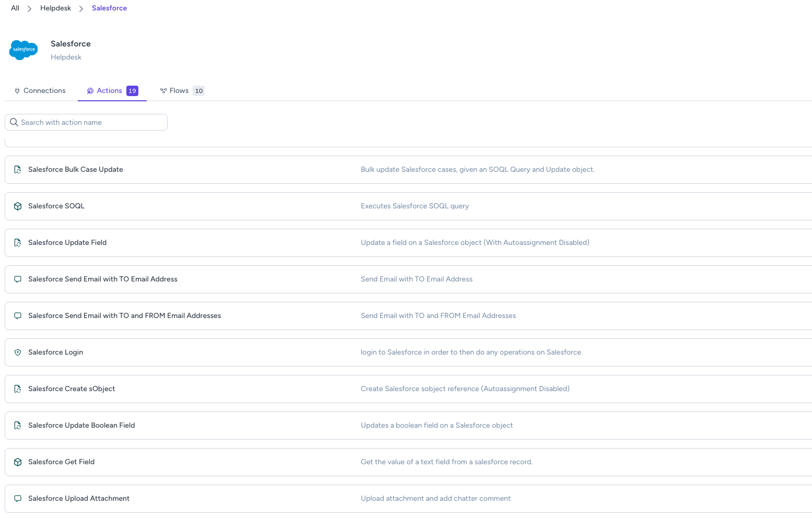Focus the Search with action name field
The image size is (812, 518).
86,122
